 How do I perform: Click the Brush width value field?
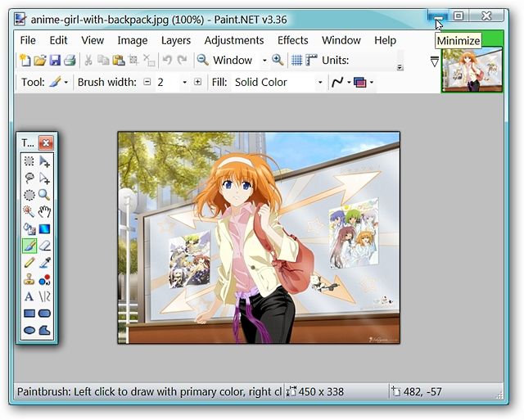pos(167,82)
